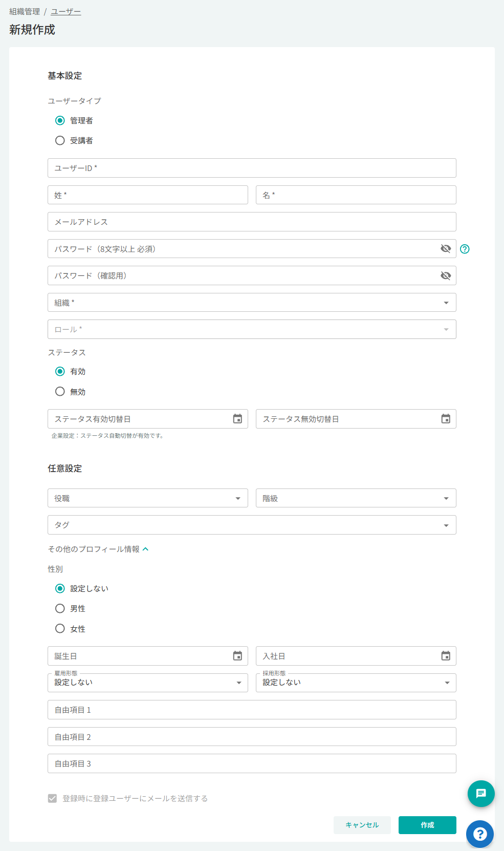The height and width of the screenshot is (851, 504).
Task: Choose 男性 for gender
Action: click(60, 608)
